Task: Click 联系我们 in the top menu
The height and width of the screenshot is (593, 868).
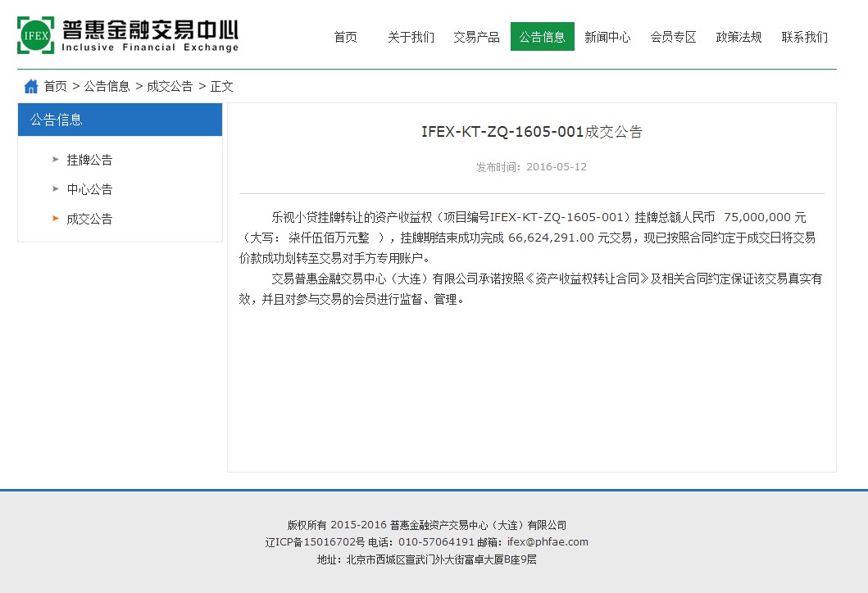Action: pos(804,37)
